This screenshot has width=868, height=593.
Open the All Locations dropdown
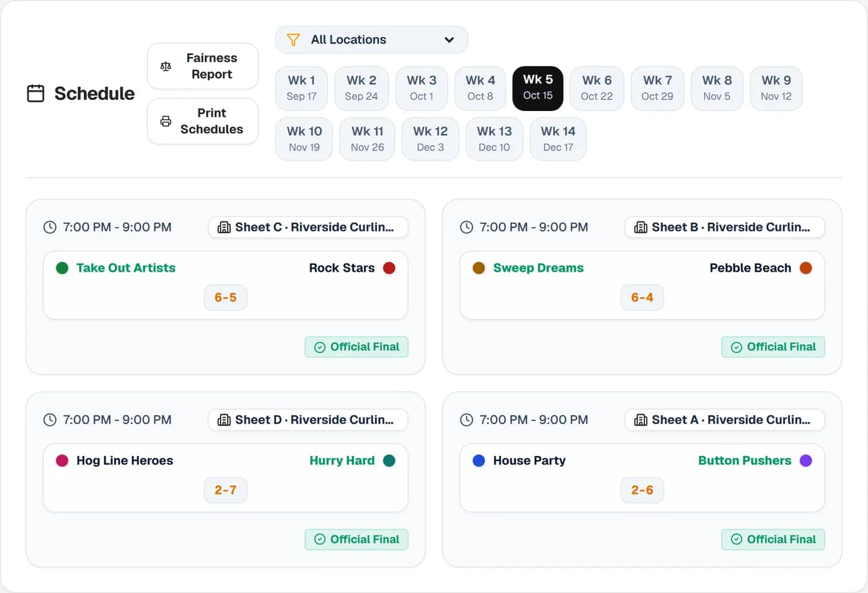click(x=371, y=40)
